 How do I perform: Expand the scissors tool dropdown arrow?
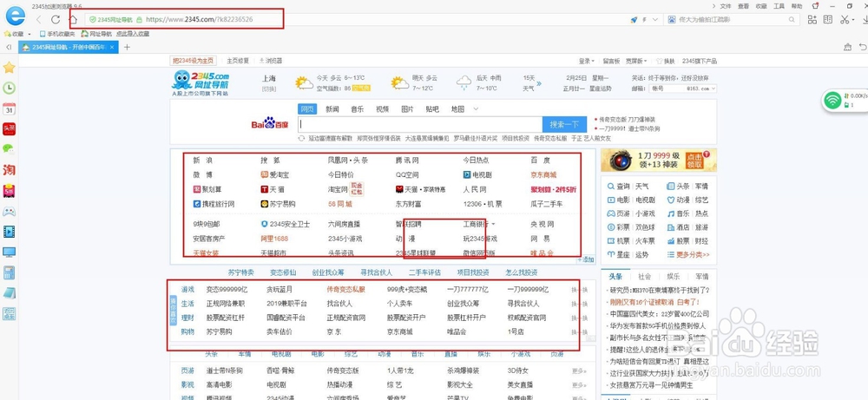852,19
